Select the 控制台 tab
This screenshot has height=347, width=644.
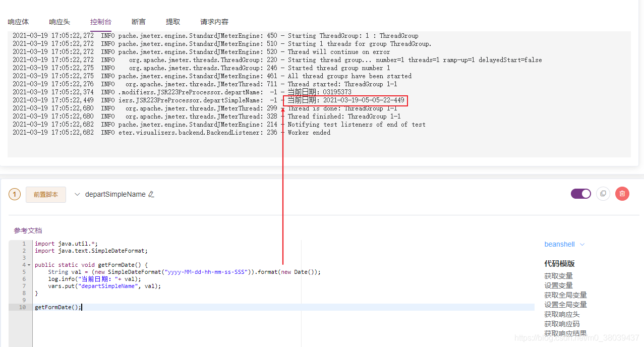point(101,22)
